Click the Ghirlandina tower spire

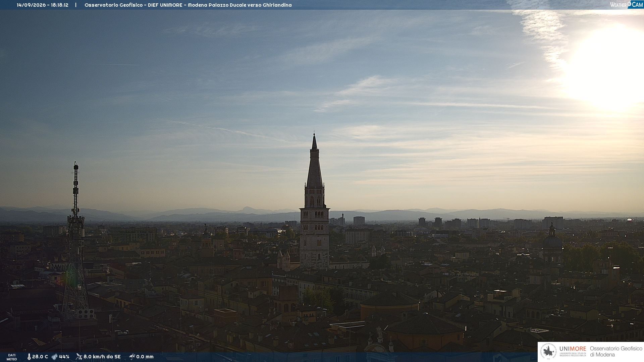pos(314,161)
